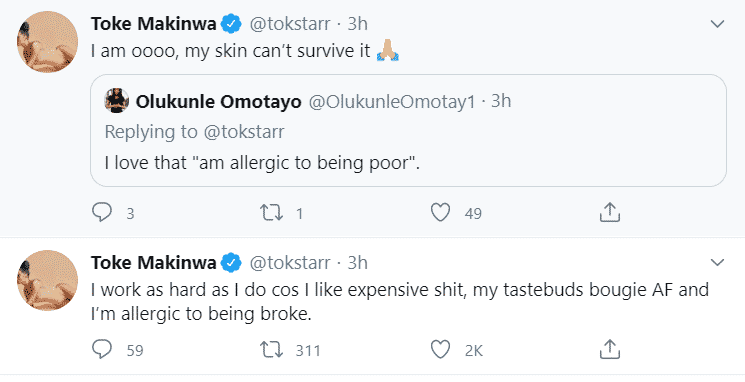Click the @tokstarr handle on second tweet
The width and height of the screenshot is (745, 382).
[x=290, y=262]
